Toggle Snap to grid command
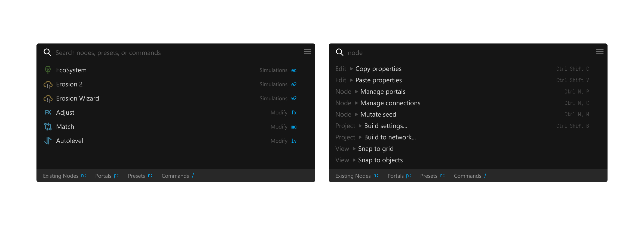 376,149
